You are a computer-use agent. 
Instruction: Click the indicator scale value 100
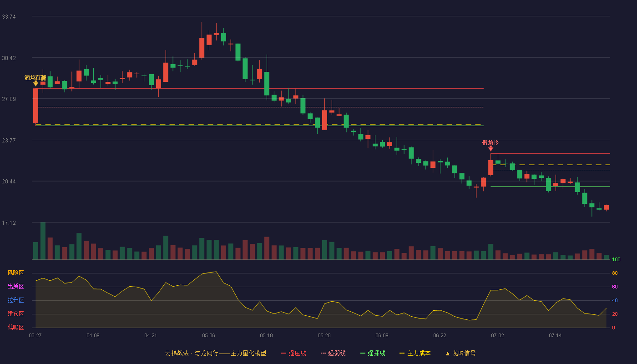point(616,260)
